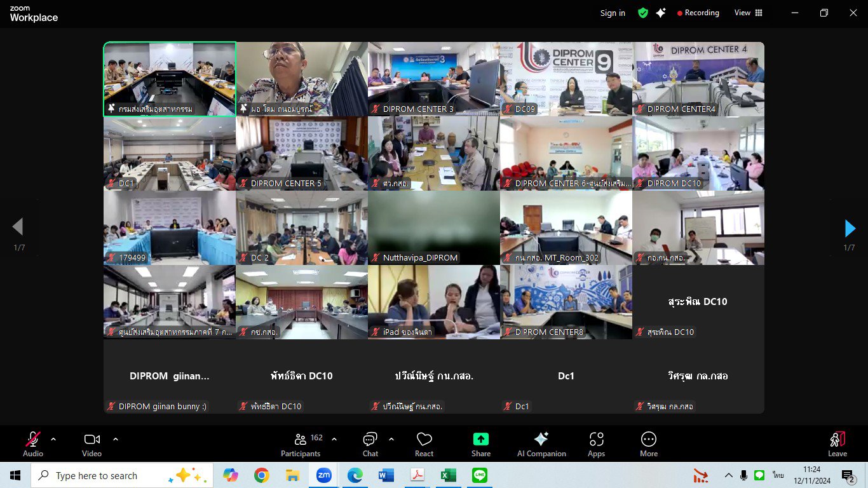Select the DIPROM CENTER 3 video tile
The height and width of the screenshot is (488, 868).
click(x=434, y=79)
